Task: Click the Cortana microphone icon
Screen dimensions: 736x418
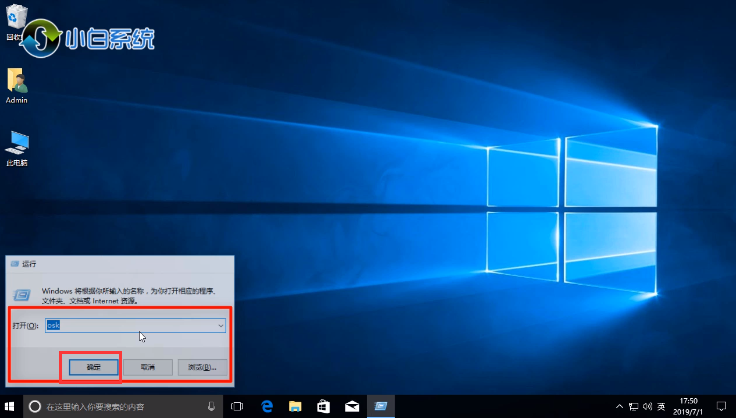Action: point(211,407)
